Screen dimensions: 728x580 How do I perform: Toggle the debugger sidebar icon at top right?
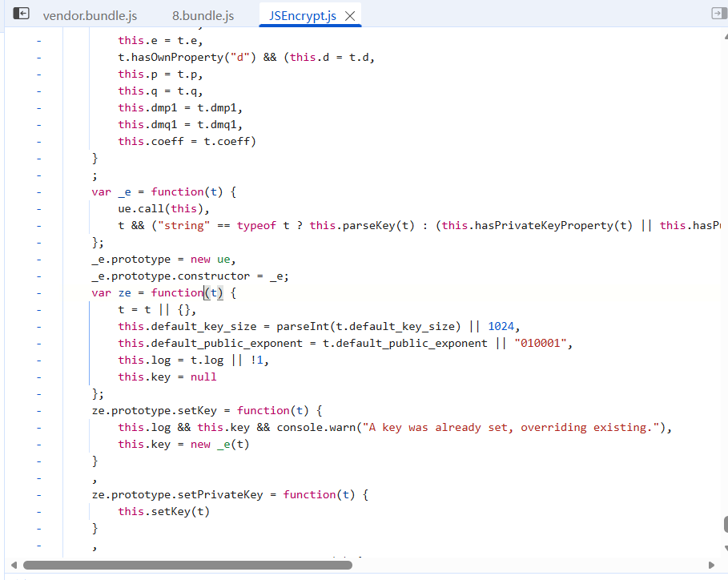(x=719, y=14)
